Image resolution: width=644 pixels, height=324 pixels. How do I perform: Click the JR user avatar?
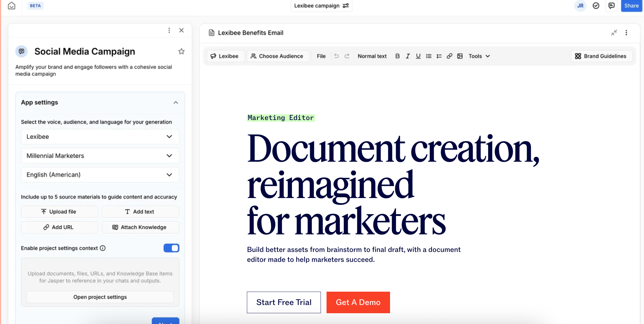pyautogui.click(x=580, y=6)
